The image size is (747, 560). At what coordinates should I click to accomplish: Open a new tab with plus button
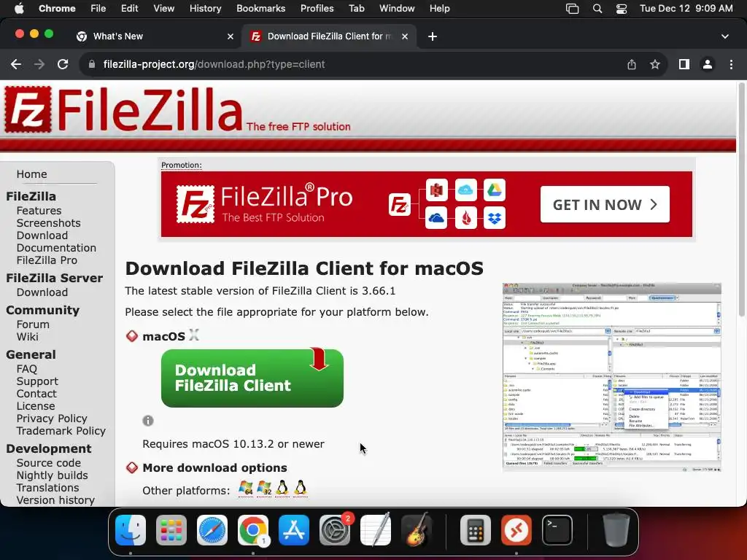point(432,36)
